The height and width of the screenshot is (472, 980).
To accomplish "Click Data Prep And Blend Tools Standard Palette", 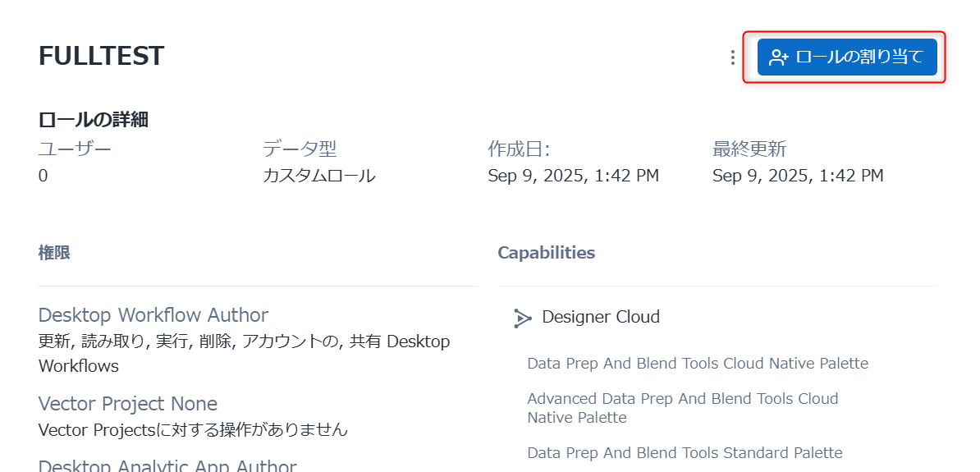I will 685,452.
